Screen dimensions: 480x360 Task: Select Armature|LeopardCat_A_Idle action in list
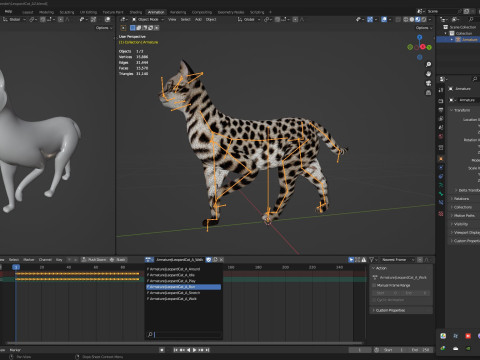point(184,275)
